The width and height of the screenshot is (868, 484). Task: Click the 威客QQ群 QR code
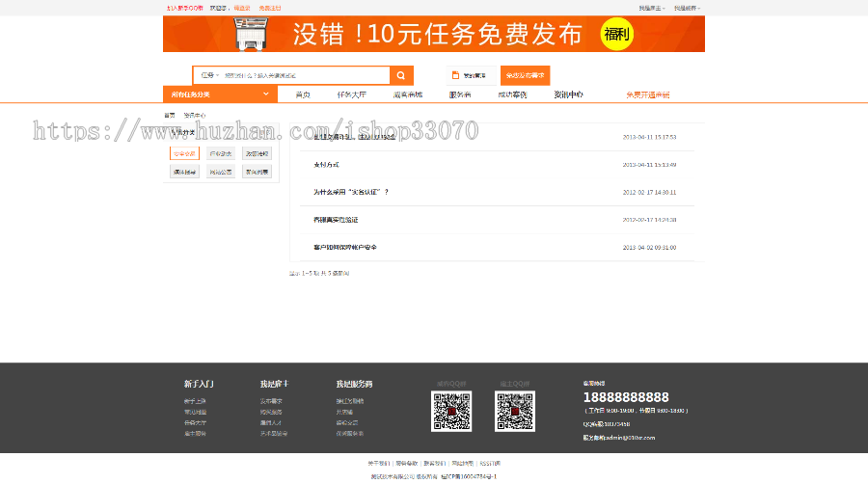(x=451, y=412)
